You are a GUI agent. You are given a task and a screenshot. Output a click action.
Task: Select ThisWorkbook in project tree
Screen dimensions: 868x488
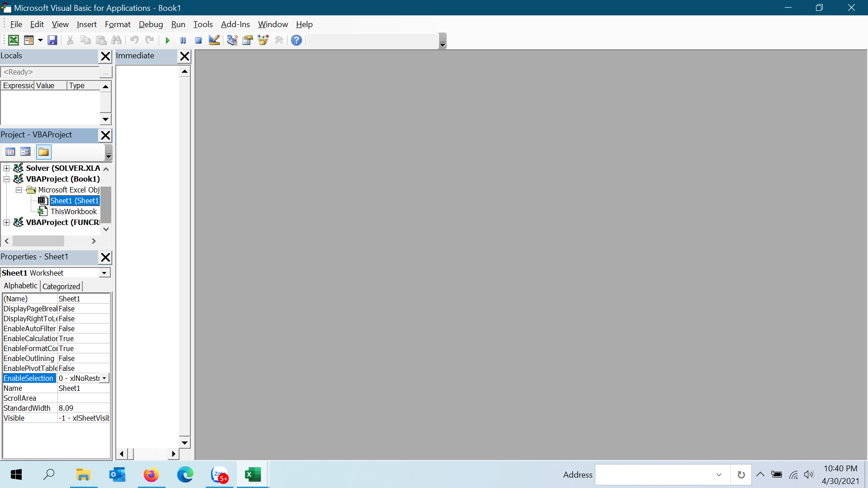pos(74,211)
